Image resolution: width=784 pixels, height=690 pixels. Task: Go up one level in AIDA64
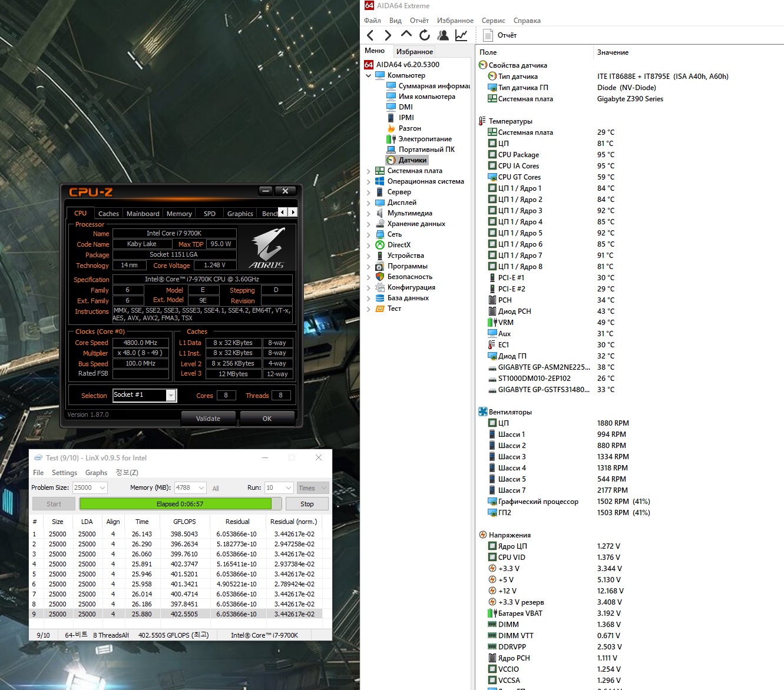[406, 35]
